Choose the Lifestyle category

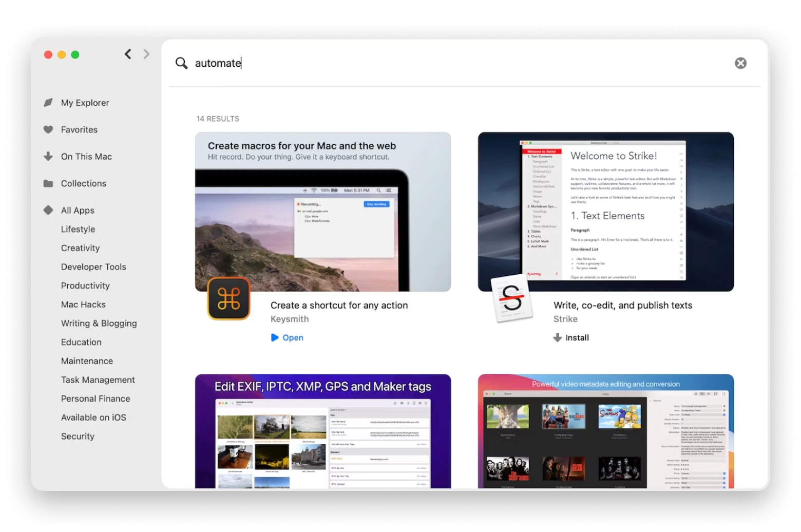click(x=78, y=229)
